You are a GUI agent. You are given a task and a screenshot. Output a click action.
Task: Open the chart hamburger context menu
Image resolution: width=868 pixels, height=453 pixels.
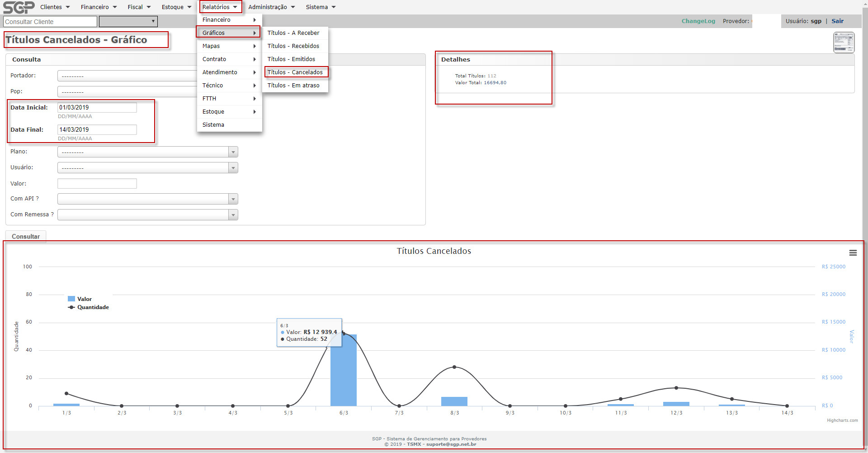[853, 253]
